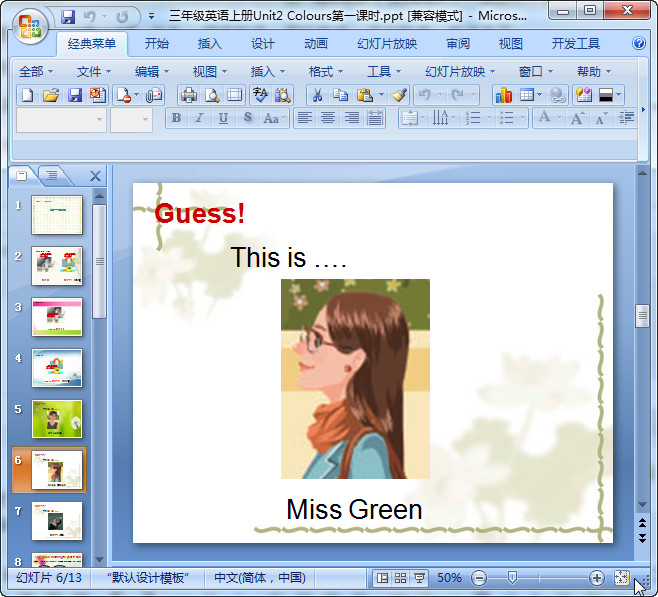Click the main slide vertical scrollbar thumb
Screen dimensions: 658x597
point(642,316)
